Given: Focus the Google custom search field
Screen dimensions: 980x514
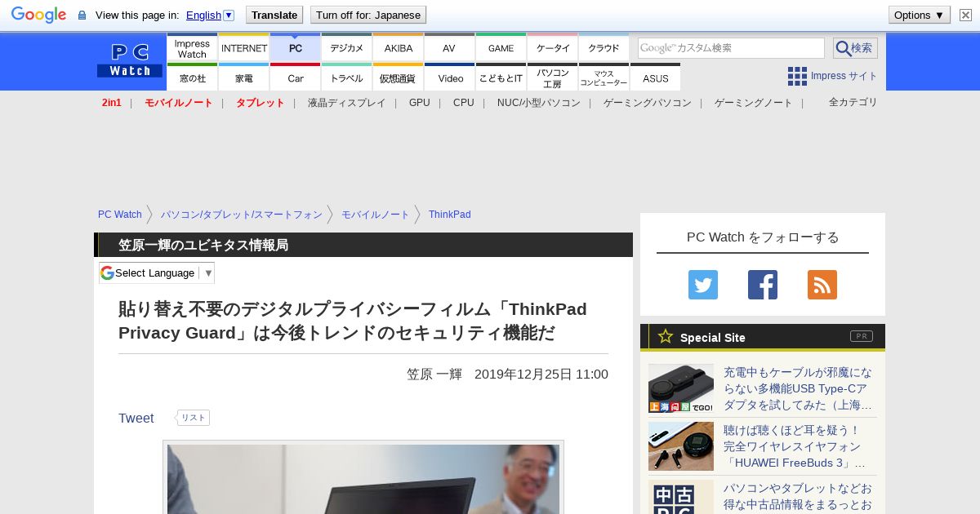Looking at the screenshot, I should [731, 48].
